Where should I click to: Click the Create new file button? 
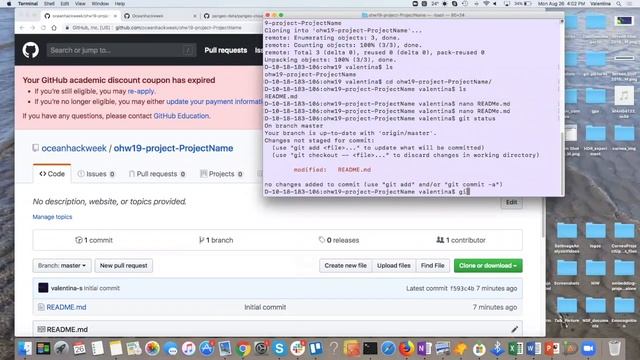point(345,265)
